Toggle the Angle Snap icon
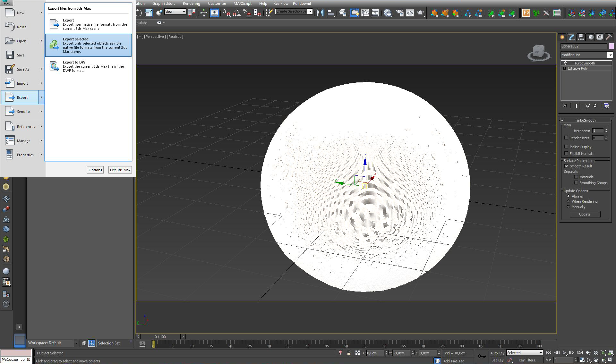 pyautogui.click(x=237, y=13)
